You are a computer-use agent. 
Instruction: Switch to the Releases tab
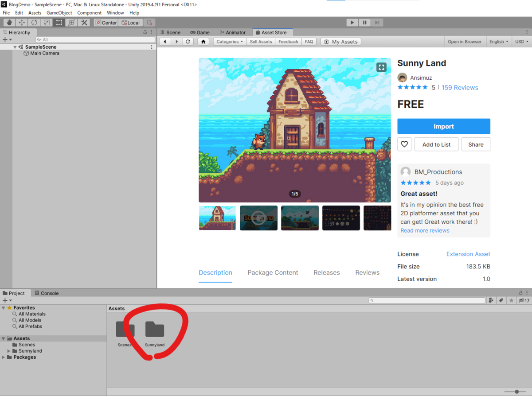click(327, 273)
